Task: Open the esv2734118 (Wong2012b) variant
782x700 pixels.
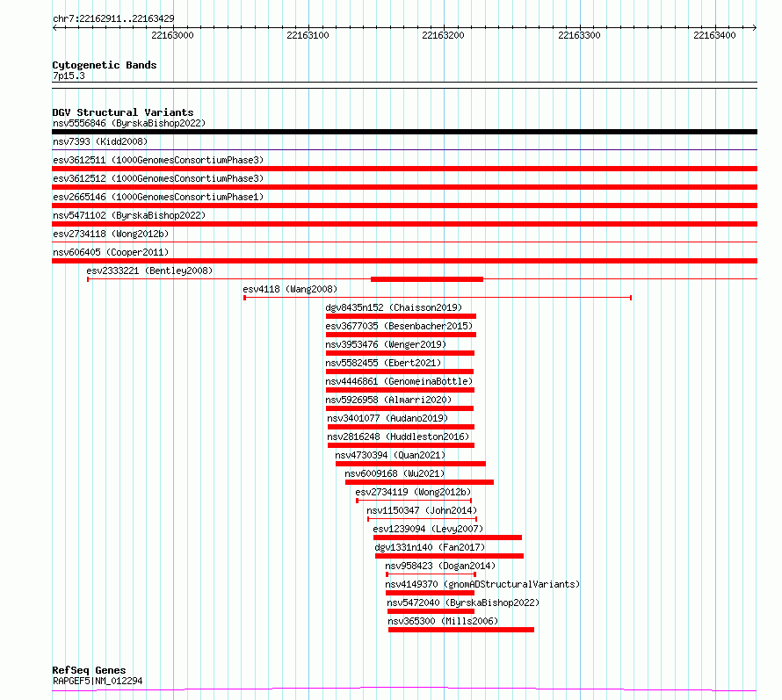Action: coord(111,234)
